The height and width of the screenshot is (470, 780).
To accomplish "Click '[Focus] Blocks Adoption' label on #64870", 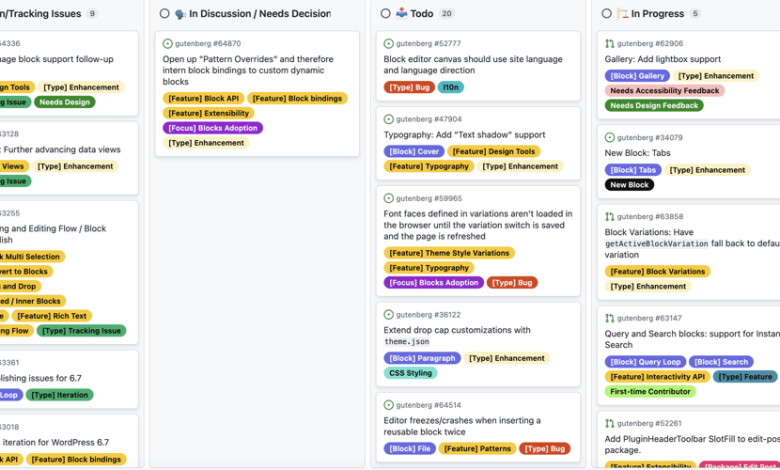I will 212,128.
